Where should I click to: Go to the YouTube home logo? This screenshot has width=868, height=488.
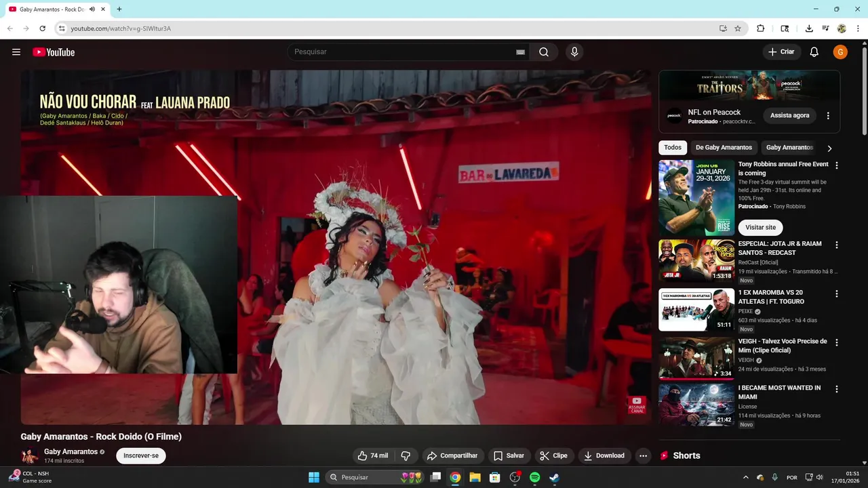54,52
